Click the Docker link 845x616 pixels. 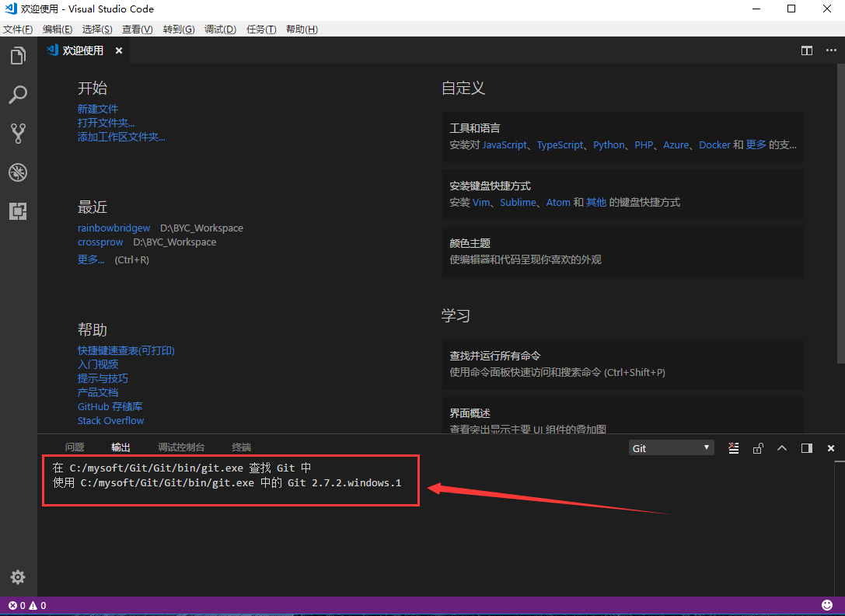coord(714,144)
